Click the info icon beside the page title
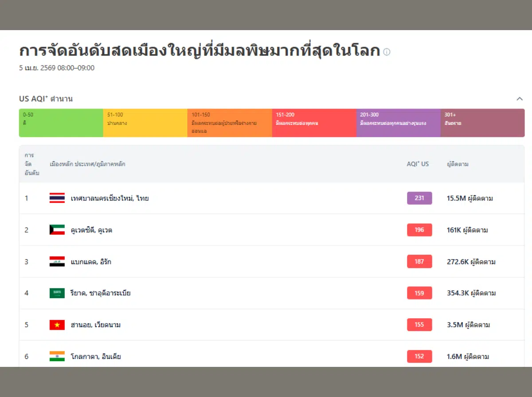This screenshot has height=397, width=532. coord(386,52)
